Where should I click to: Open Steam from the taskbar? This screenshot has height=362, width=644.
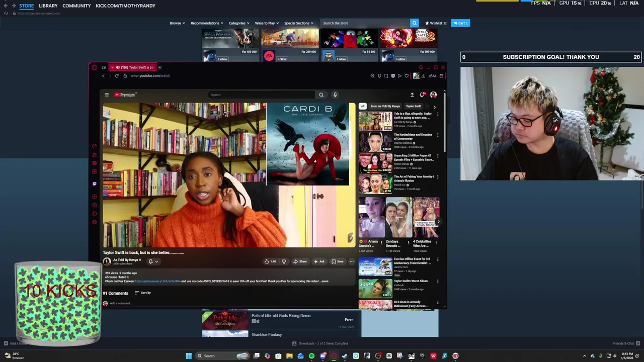pyautogui.click(x=345, y=356)
